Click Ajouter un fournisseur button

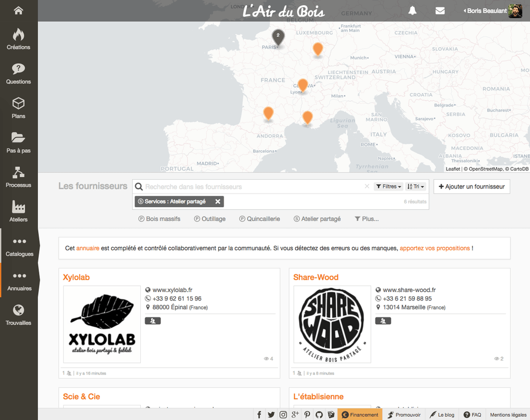(472, 186)
